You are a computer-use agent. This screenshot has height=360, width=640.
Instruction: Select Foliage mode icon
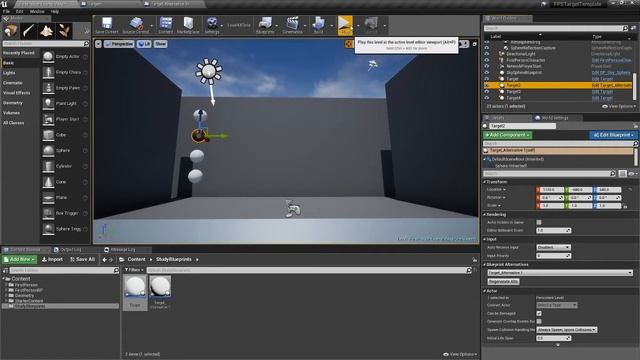pyautogui.click(x=64, y=31)
